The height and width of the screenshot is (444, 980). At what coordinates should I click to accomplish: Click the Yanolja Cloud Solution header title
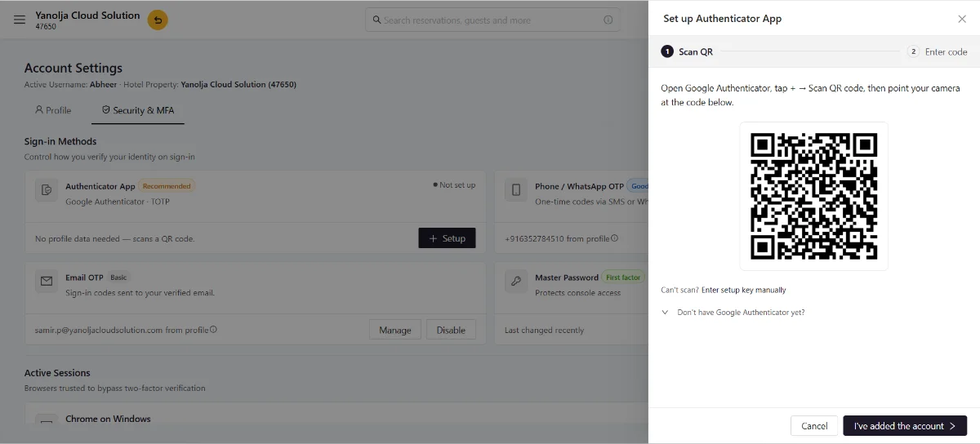click(87, 16)
